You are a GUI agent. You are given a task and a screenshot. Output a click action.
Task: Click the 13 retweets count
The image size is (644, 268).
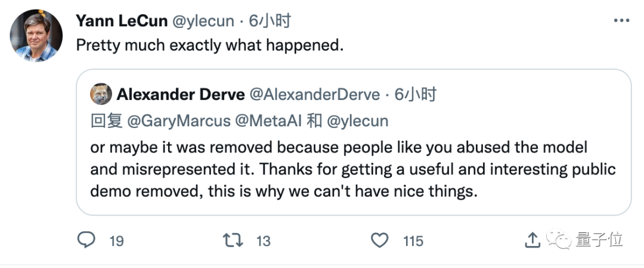pyautogui.click(x=263, y=241)
